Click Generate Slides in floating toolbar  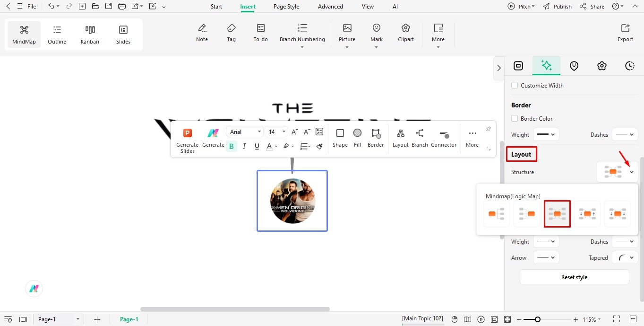coord(188,141)
